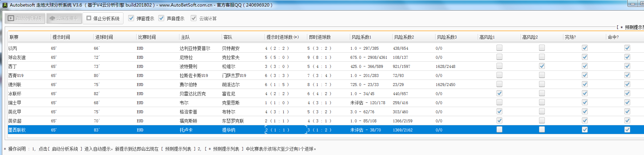The width and height of the screenshot is (644, 155).
Task: Click the Autobetsoft app icon in title bar
Action: click(5, 5)
